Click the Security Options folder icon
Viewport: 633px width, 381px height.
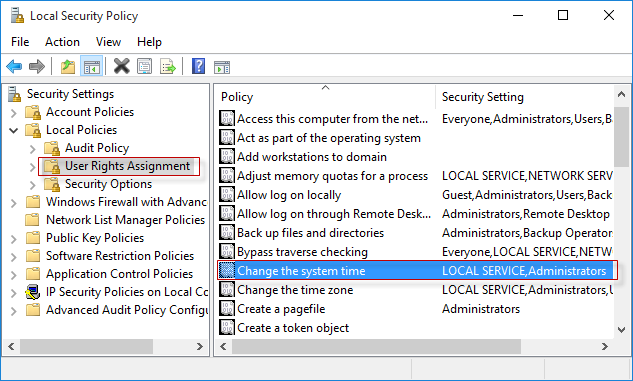[x=52, y=184]
